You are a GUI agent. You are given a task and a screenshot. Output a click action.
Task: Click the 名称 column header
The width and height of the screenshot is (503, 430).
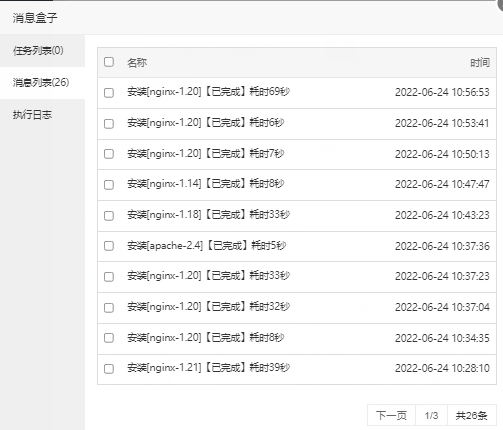tap(137, 62)
